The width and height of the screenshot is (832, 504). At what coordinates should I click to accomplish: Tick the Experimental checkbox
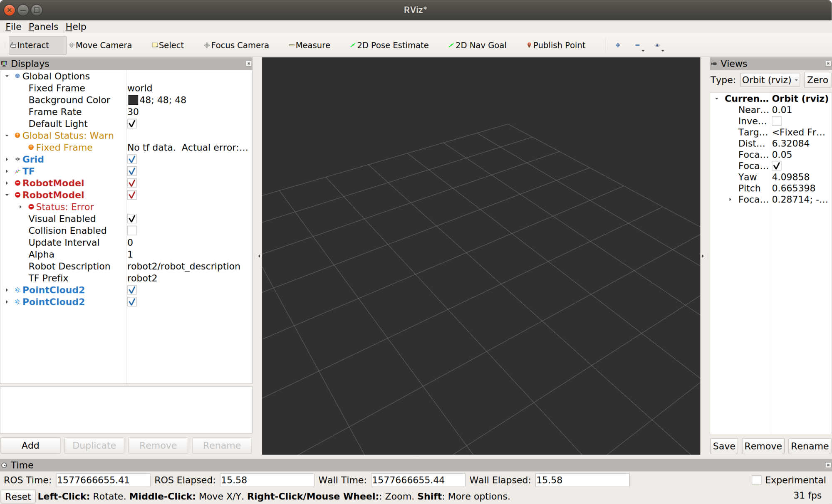(757, 480)
